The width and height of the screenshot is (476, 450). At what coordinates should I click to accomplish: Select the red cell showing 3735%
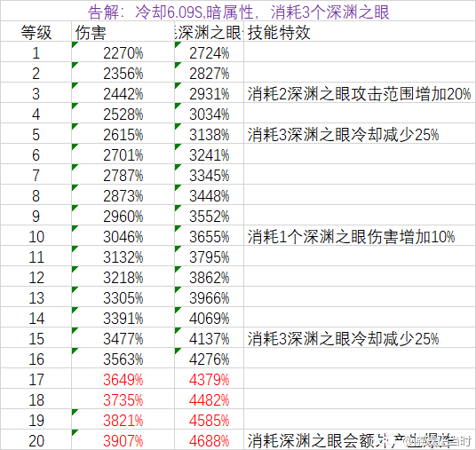[123, 399]
